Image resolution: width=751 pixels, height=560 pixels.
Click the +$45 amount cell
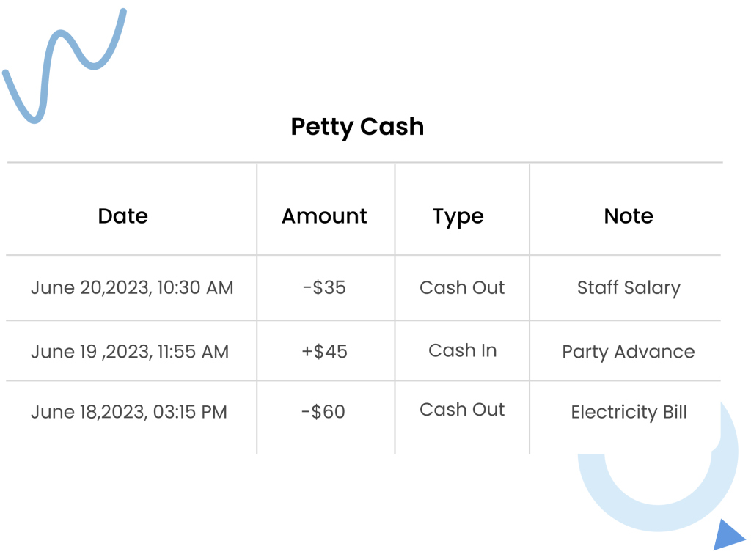324,352
